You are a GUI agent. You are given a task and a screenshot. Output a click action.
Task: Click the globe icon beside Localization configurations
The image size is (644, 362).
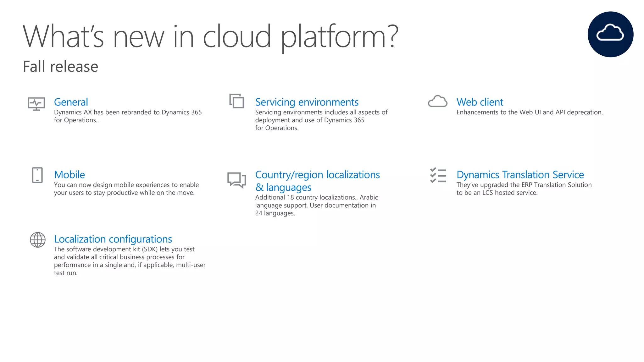pyautogui.click(x=38, y=240)
